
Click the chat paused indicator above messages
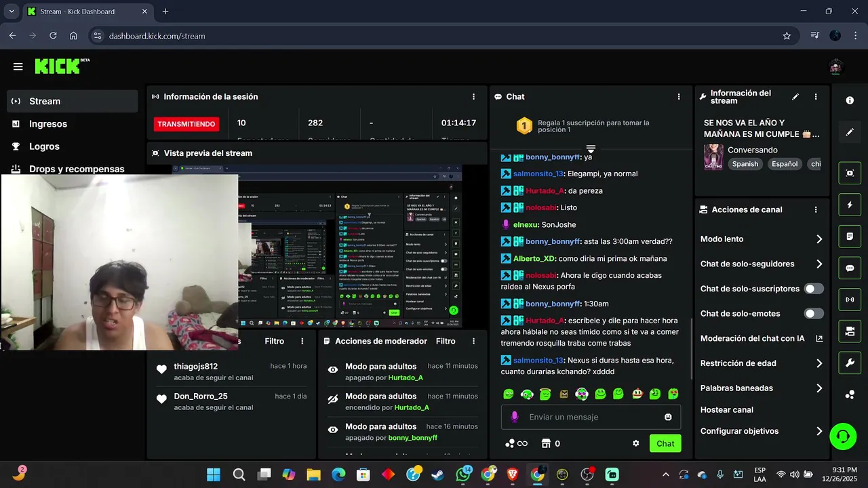(591, 149)
